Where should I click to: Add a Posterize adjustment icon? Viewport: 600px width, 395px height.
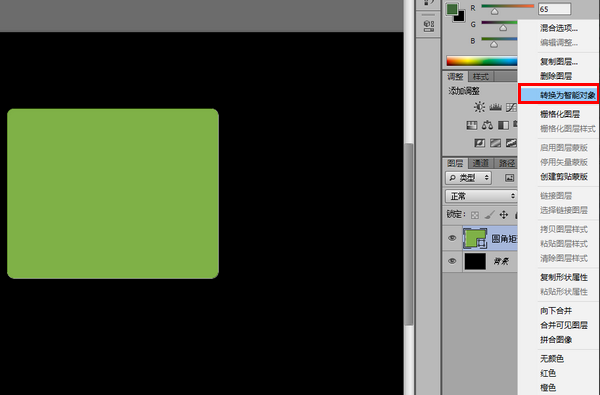(x=496, y=143)
